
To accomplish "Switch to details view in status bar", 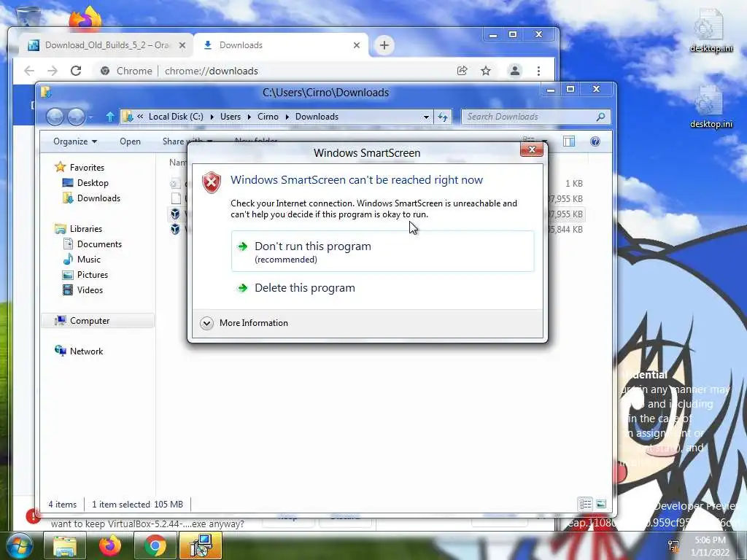I will coord(586,504).
